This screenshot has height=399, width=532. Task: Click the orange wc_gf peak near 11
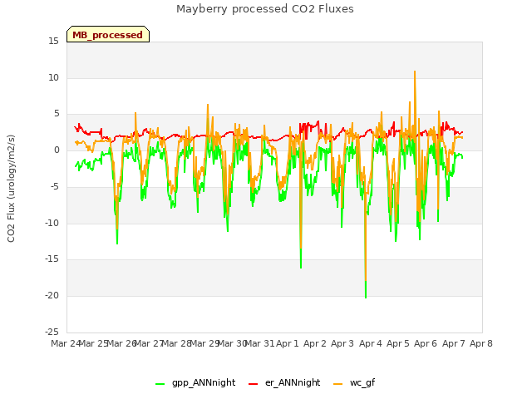pos(415,72)
